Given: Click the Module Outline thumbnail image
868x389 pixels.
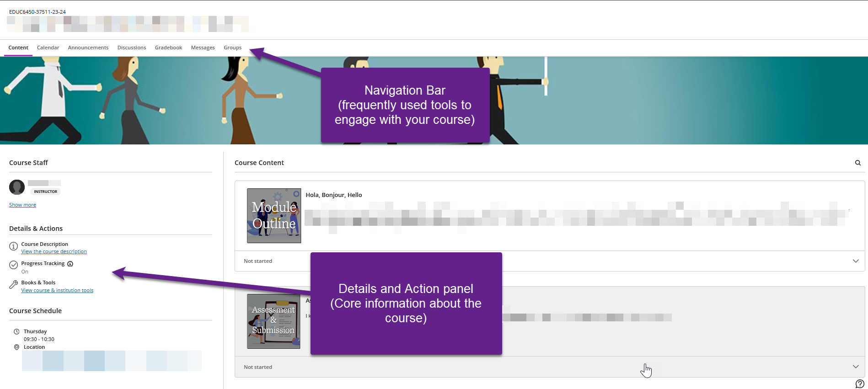Looking at the screenshot, I should coord(274,215).
